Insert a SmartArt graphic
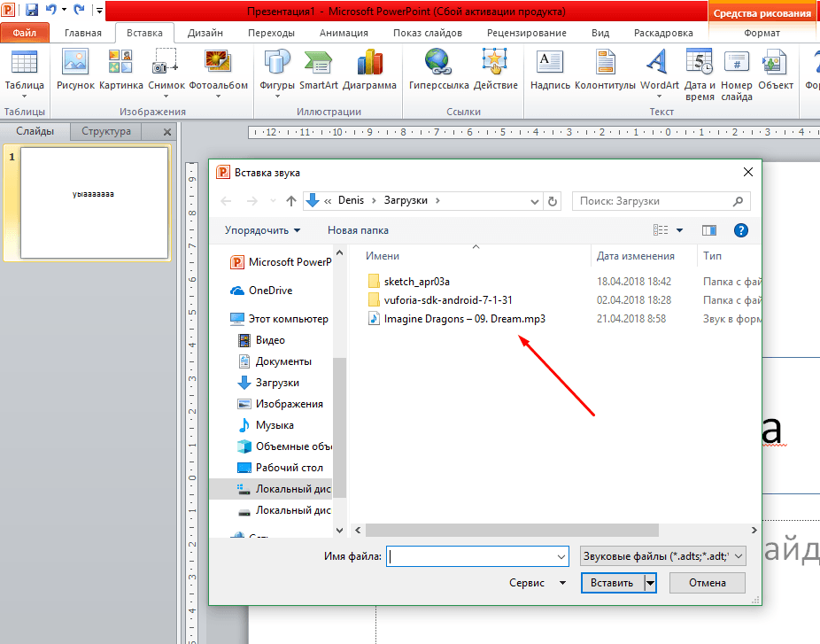Viewport: 820px width, 644px height. pyautogui.click(x=319, y=71)
